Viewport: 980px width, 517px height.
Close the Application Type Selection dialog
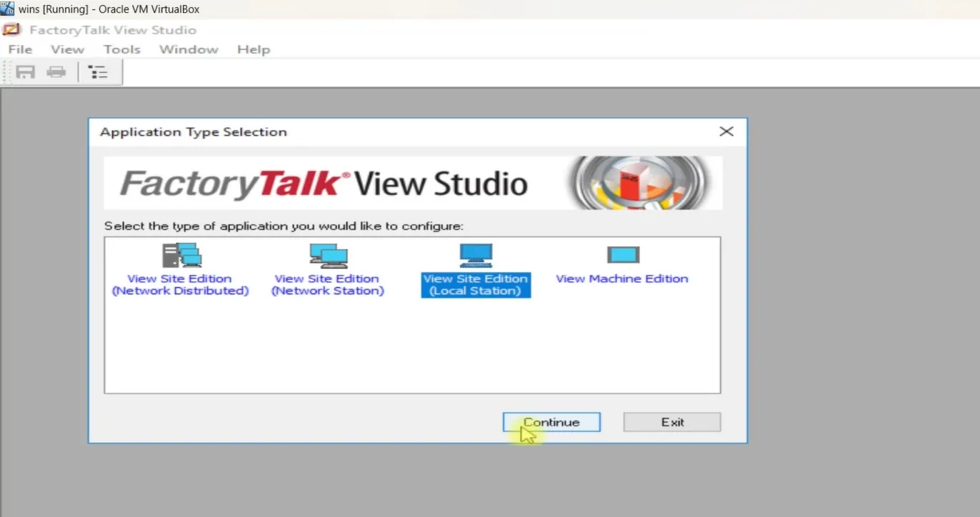click(x=726, y=131)
